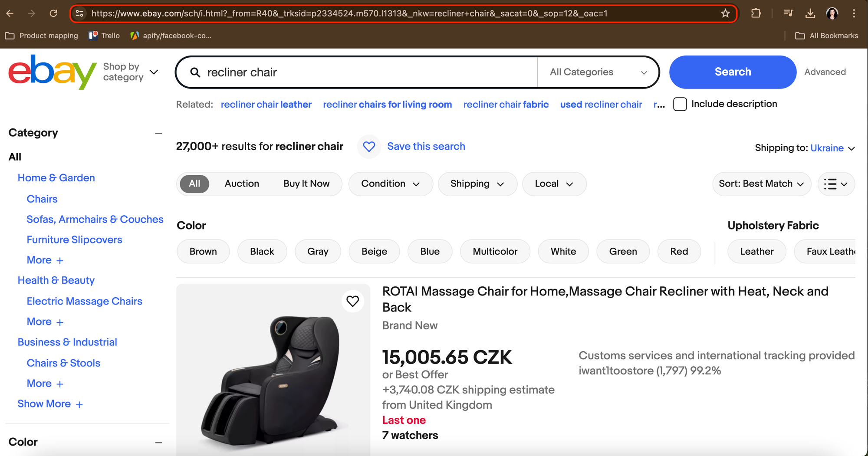Click the browser downloads icon

click(810, 13)
